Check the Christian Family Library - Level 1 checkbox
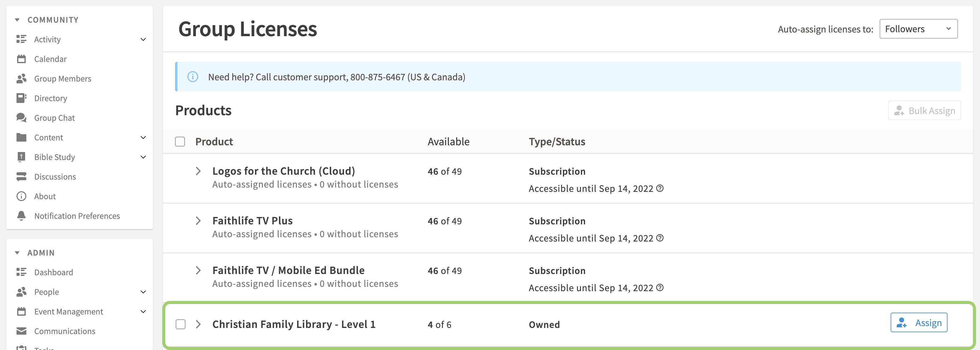This screenshot has width=980, height=350. click(x=181, y=325)
